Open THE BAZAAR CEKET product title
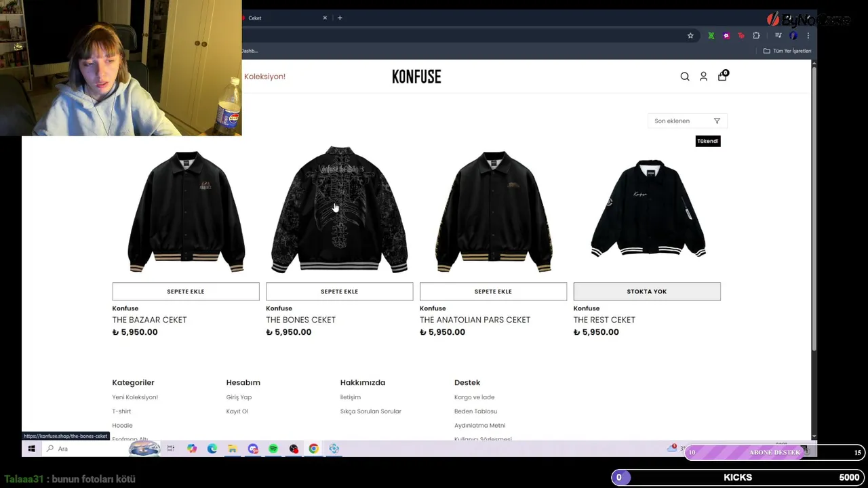The image size is (868, 488). tap(149, 320)
